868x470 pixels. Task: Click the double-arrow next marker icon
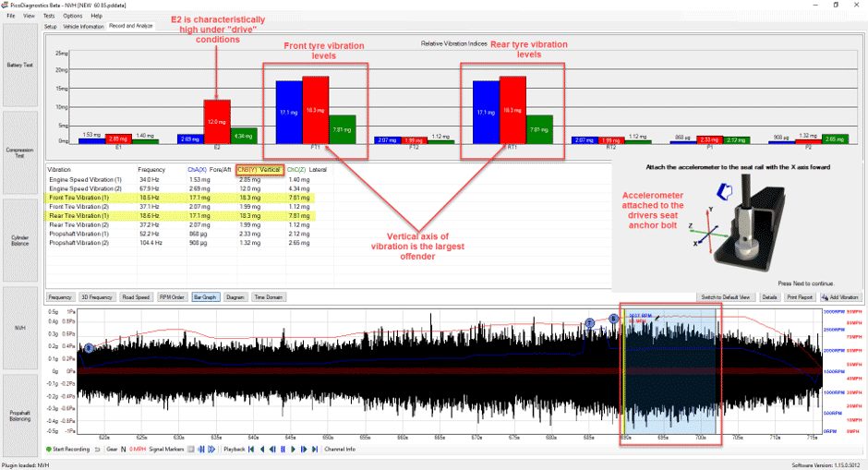211,449
